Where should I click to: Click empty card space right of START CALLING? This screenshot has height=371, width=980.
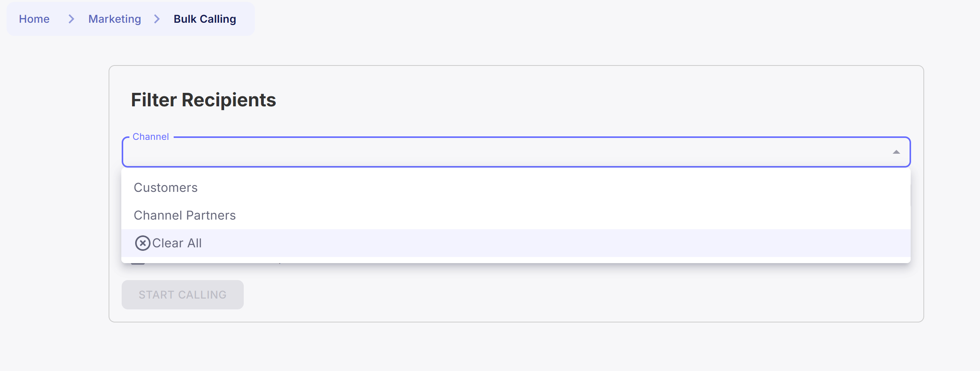pos(539,295)
